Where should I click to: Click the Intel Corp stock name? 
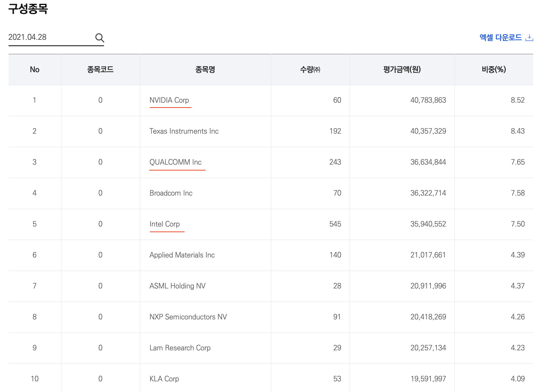(x=165, y=224)
